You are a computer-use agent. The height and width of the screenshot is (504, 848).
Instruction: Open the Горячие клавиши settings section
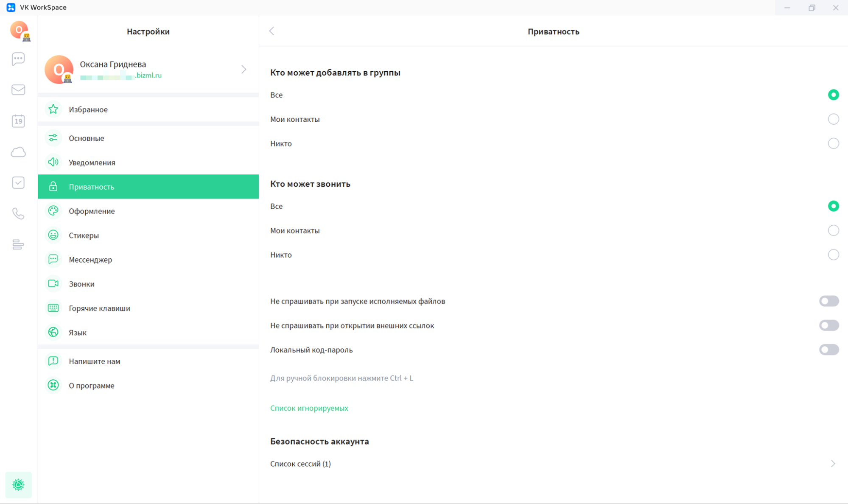click(99, 308)
